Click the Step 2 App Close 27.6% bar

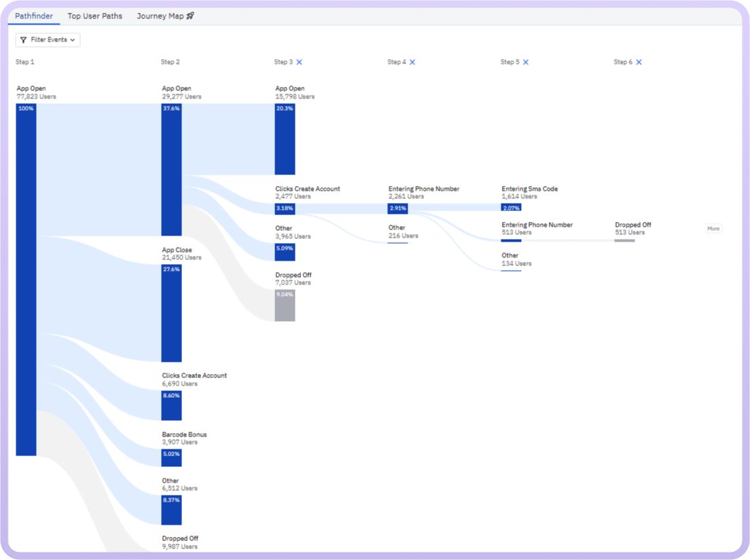tap(171, 313)
